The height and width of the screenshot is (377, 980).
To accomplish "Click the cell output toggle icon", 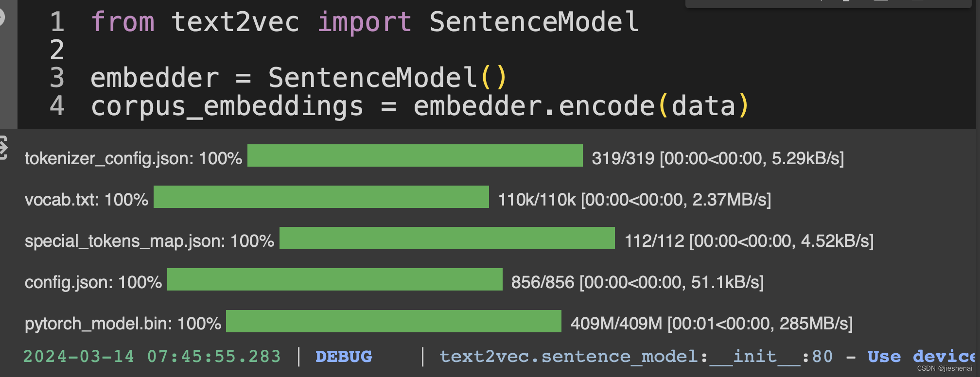I will [x=3, y=148].
